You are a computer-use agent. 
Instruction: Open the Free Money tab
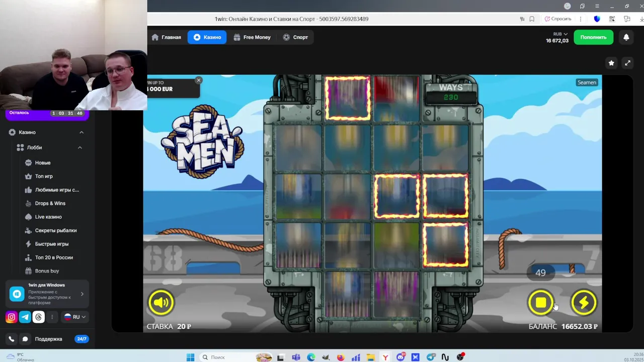point(252,37)
